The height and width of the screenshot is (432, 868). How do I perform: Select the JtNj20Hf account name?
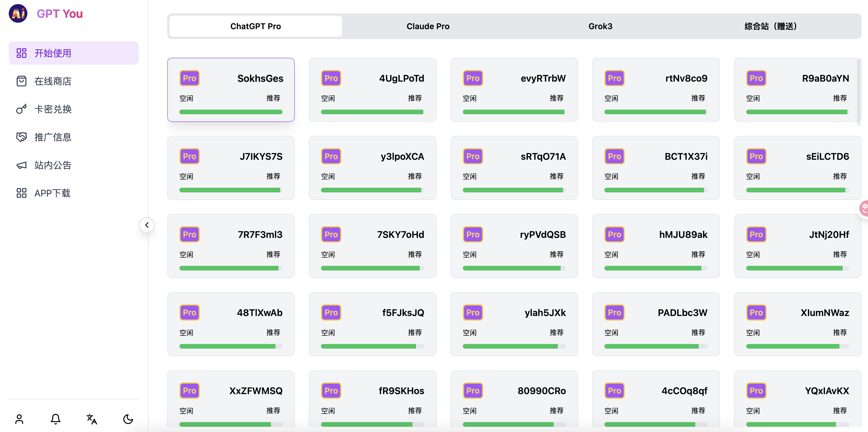(829, 234)
